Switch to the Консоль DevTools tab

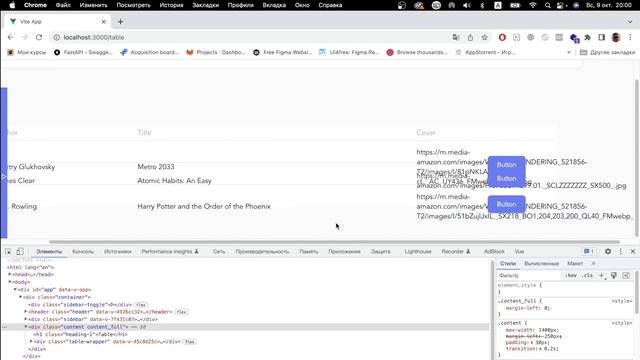pyautogui.click(x=83, y=251)
